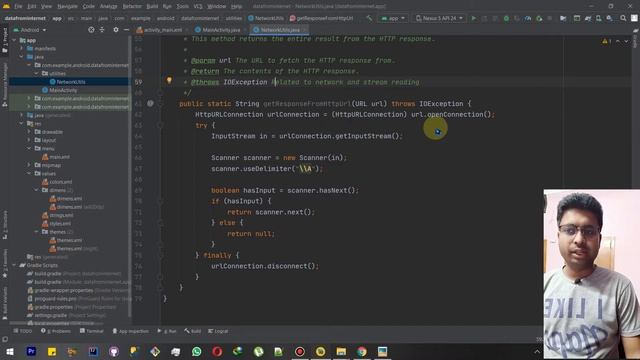Open the Build menu
This screenshot has height=360, width=640.
tap(152, 6)
